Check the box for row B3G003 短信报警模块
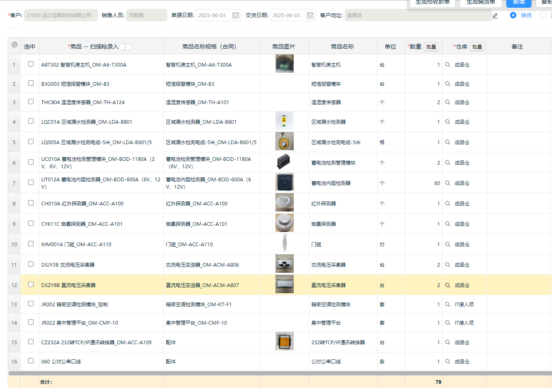 [x=31, y=83]
